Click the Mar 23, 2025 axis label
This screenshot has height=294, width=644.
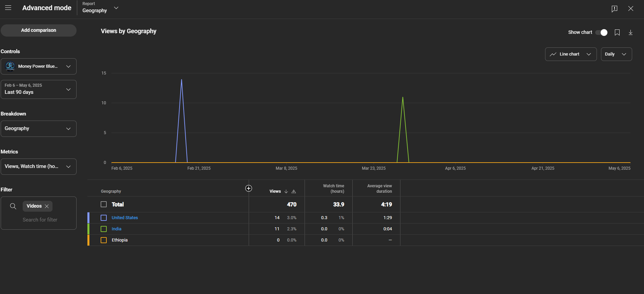374,168
